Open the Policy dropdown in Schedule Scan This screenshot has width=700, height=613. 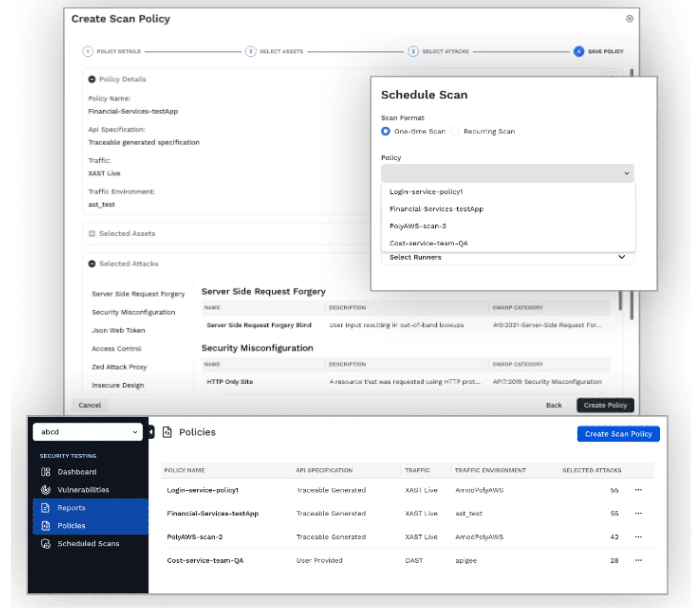coord(507,173)
